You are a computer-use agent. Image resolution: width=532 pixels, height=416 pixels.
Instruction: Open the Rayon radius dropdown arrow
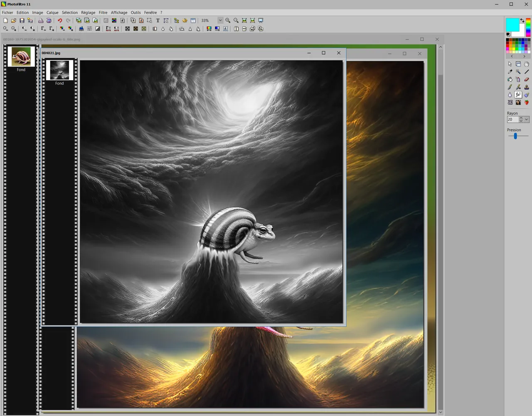[x=527, y=119]
